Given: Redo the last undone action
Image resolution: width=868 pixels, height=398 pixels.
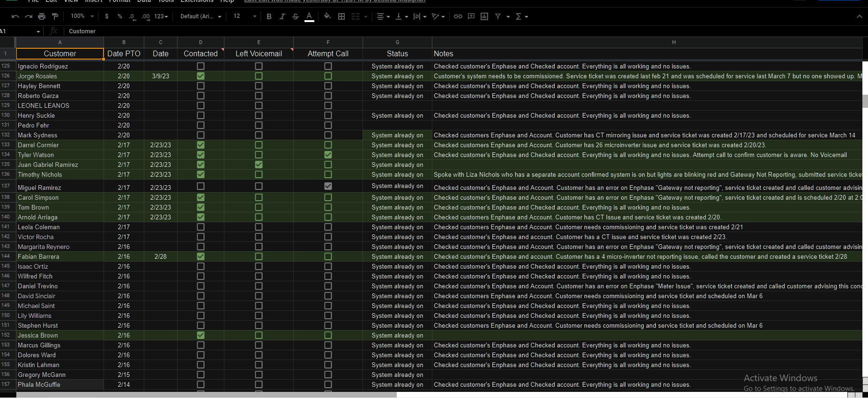Looking at the screenshot, I should coord(29,16).
